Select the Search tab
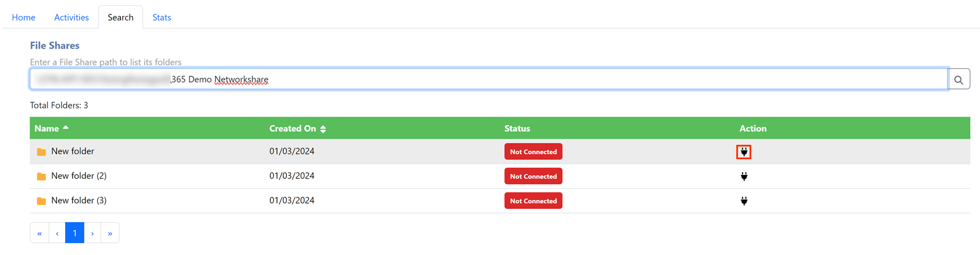This screenshot has width=980, height=255. 120,17
